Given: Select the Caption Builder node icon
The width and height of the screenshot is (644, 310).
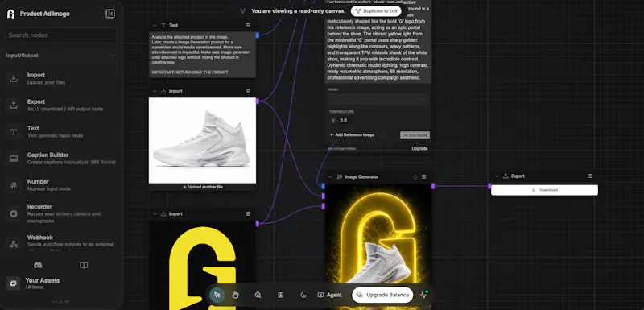Looking at the screenshot, I should click(x=14, y=159).
